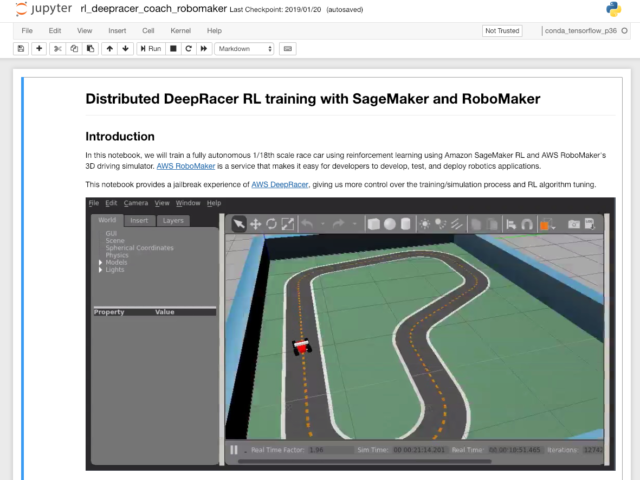Restart kernel and rerun all with fast-forward icon
The width and height of the screenshot is (640, 480).
(x=204, y=49)
